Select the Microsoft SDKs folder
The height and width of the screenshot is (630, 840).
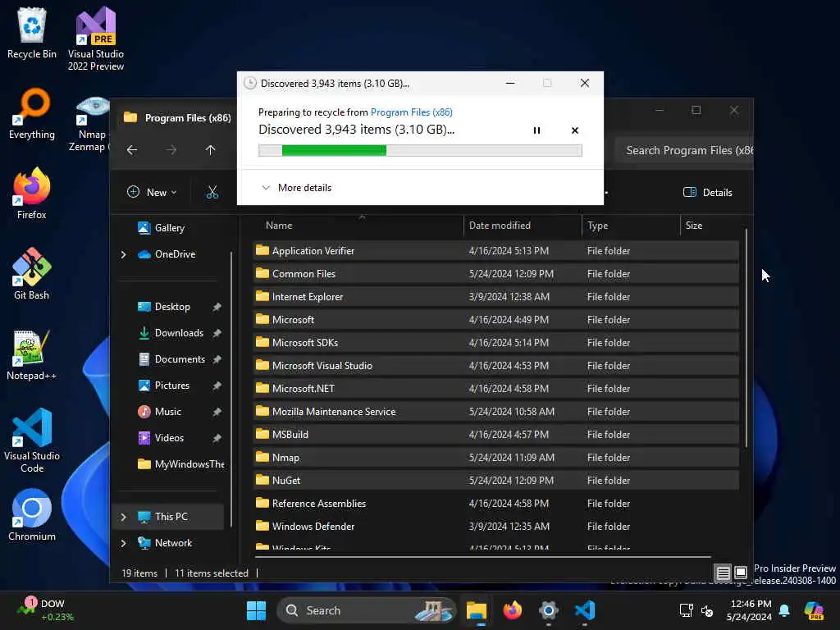click(495, 343)
